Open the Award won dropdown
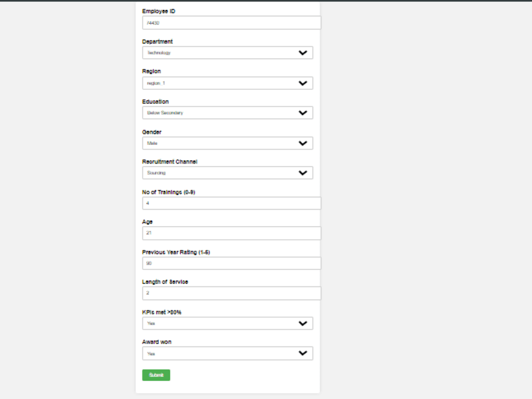This screenshot has height=399, width=532. (x=227, y=353)
